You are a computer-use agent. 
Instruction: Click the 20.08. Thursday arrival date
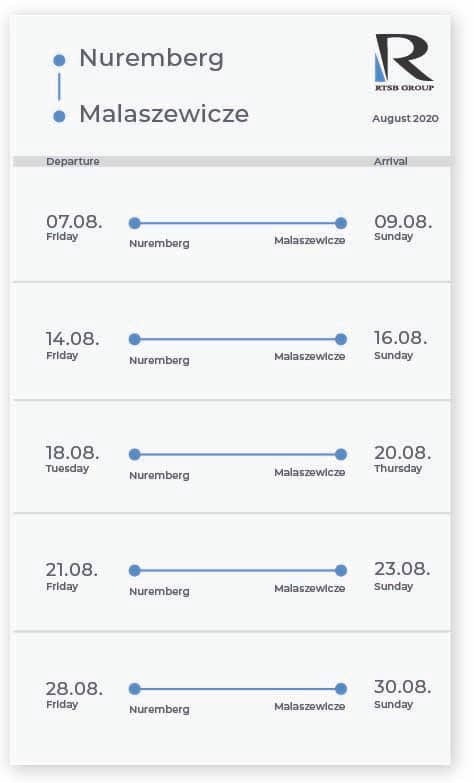pos(403,458)
